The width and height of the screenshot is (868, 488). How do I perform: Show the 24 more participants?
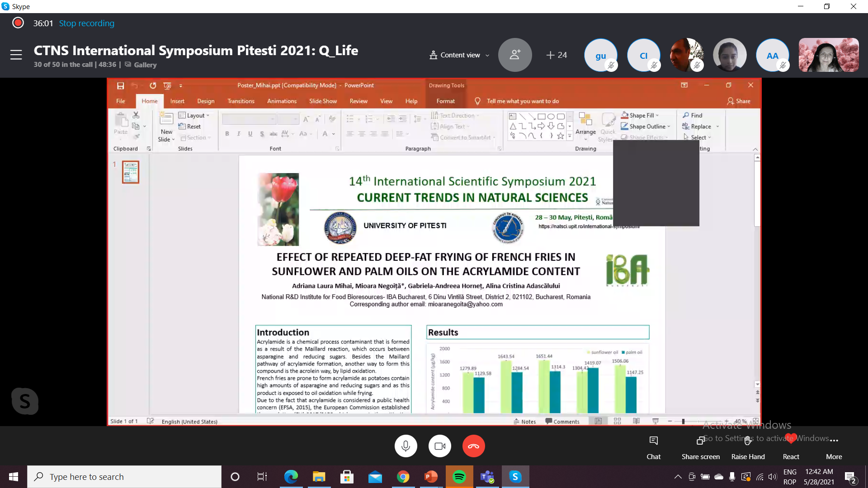pos(557,55)
